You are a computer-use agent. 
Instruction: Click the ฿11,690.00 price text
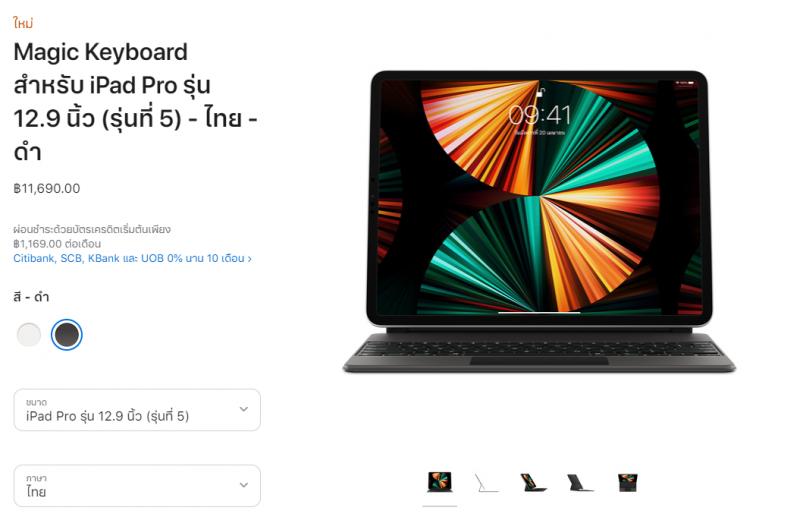point(47,188)
